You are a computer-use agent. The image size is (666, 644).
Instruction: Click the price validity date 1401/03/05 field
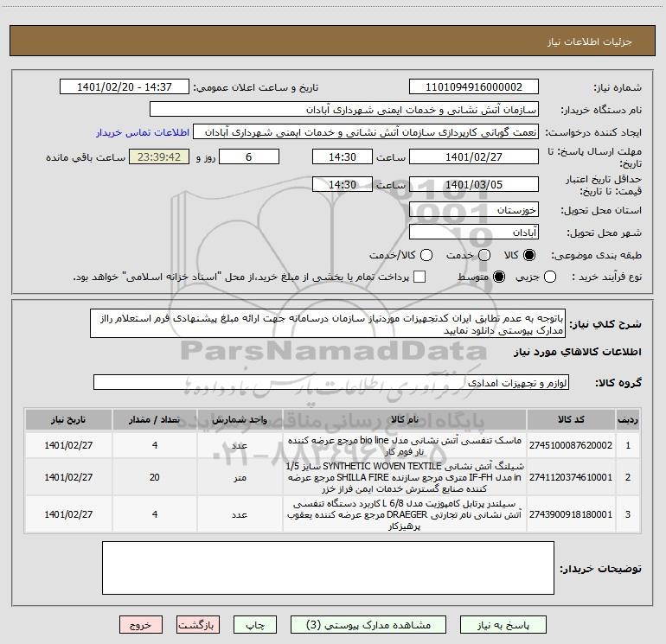click(474, 185)
